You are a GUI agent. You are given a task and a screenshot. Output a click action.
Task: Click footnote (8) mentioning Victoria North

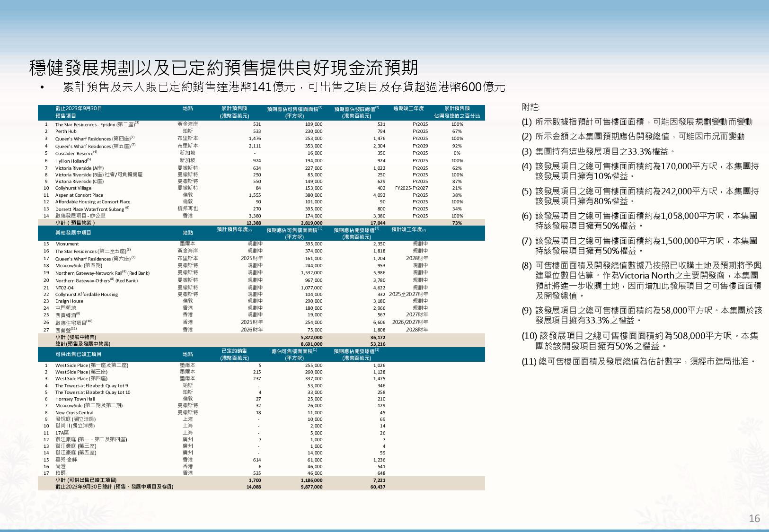(642, 280)
